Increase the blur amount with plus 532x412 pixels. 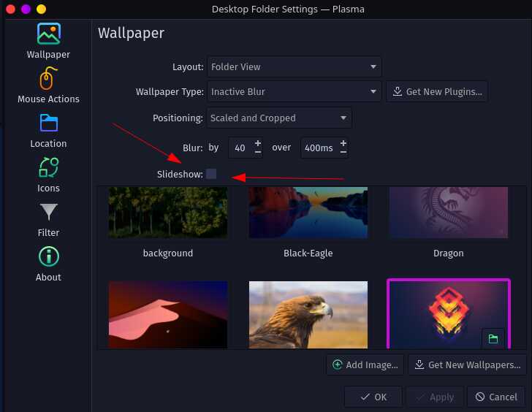point(258,143)
